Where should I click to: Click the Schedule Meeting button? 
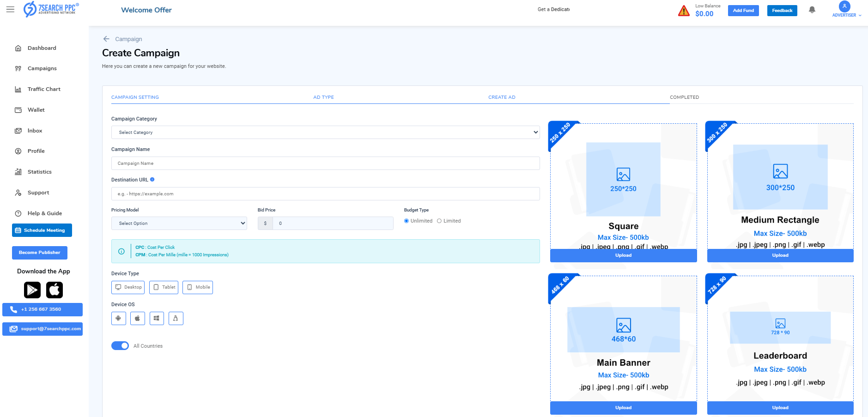(42, 230)
